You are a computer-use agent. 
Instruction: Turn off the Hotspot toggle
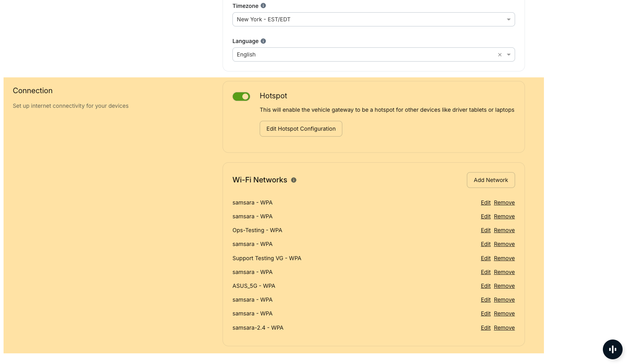[x=241, y=96]
